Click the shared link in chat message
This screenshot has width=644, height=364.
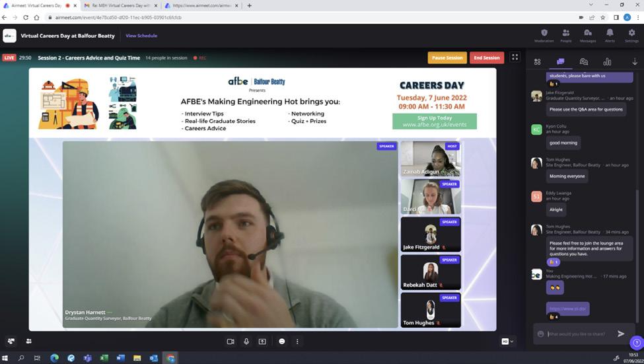tap(567, 309)
